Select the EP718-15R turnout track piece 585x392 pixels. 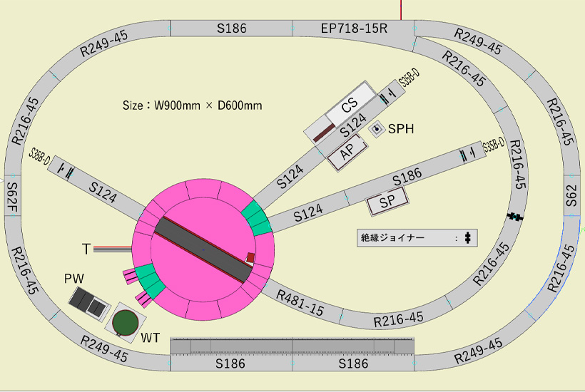(353, 29)
